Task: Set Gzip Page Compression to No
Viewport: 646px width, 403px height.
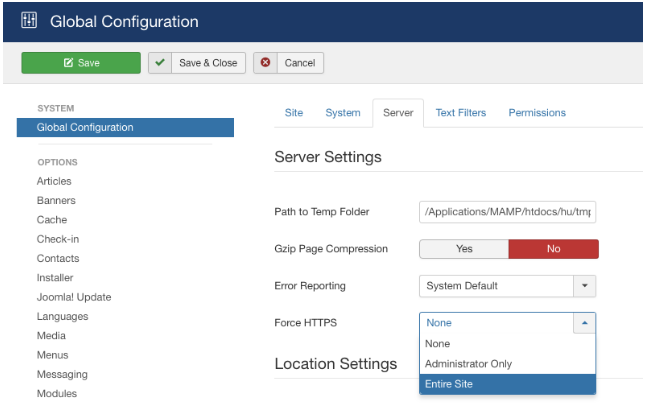Action: tap(553, 249)
